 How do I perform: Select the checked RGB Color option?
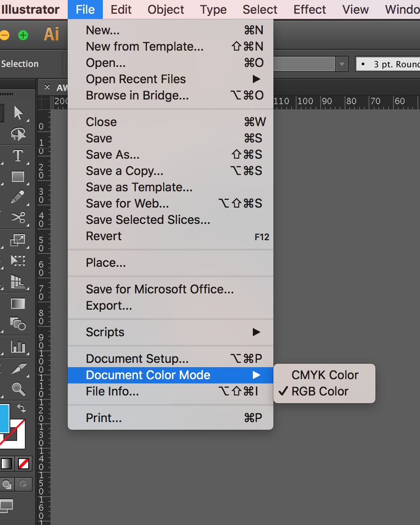(324, 391)
